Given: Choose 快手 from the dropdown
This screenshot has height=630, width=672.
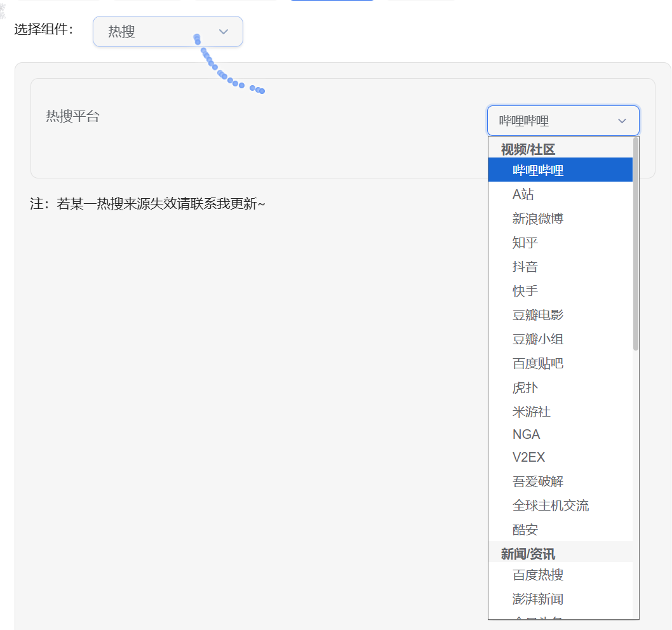Looking at the screenshot, I should [560, 291].
